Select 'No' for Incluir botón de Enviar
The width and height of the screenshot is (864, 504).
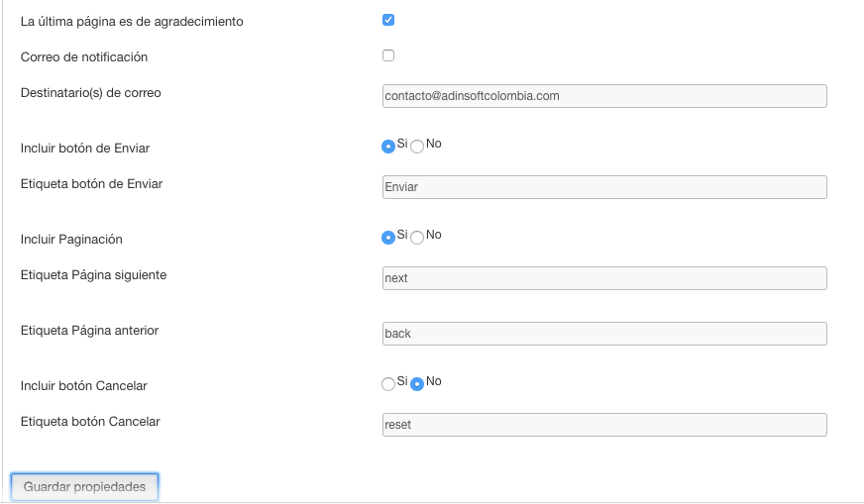(417, 147)
